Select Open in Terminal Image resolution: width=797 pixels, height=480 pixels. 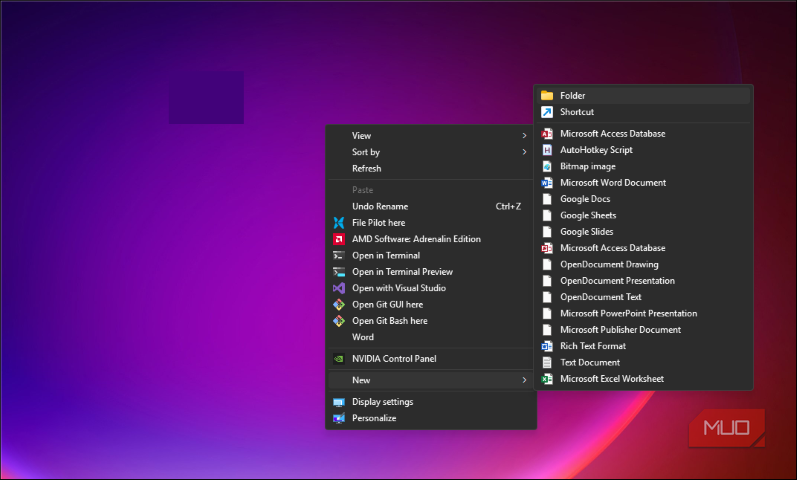[x=431, y=255]
